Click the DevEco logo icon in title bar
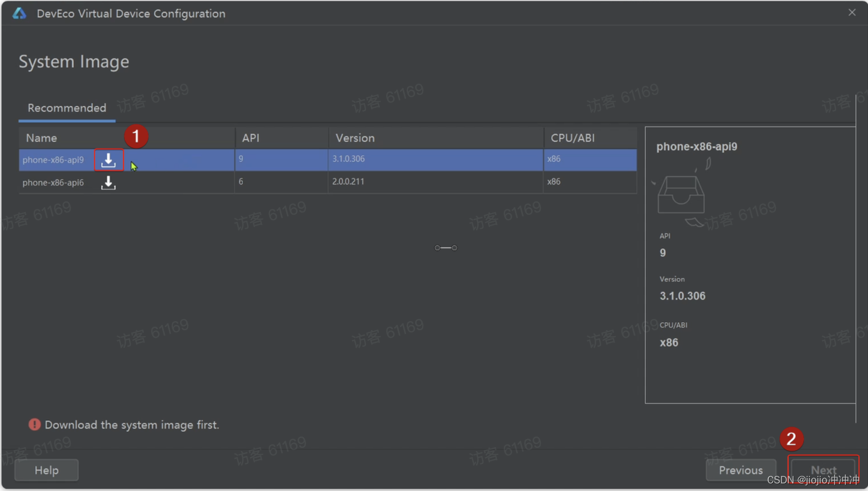 click(19, 13)
